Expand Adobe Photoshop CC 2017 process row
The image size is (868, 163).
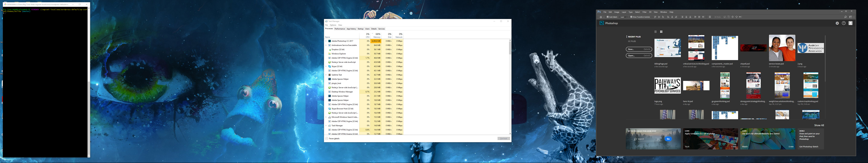pos(326,41)
